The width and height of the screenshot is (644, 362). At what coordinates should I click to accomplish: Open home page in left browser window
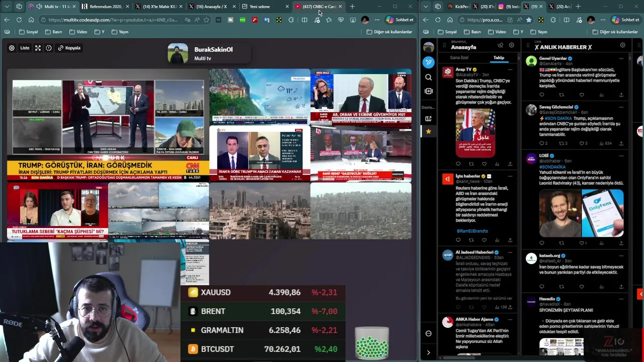[31, 20]
